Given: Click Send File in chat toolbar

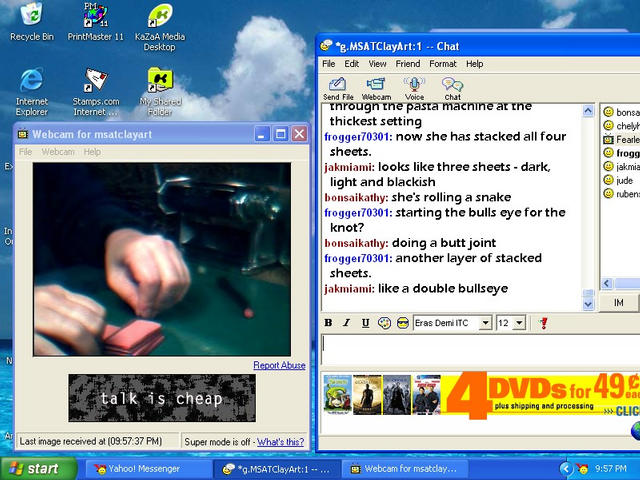Looking at the screenshot, I should (338, 89).
